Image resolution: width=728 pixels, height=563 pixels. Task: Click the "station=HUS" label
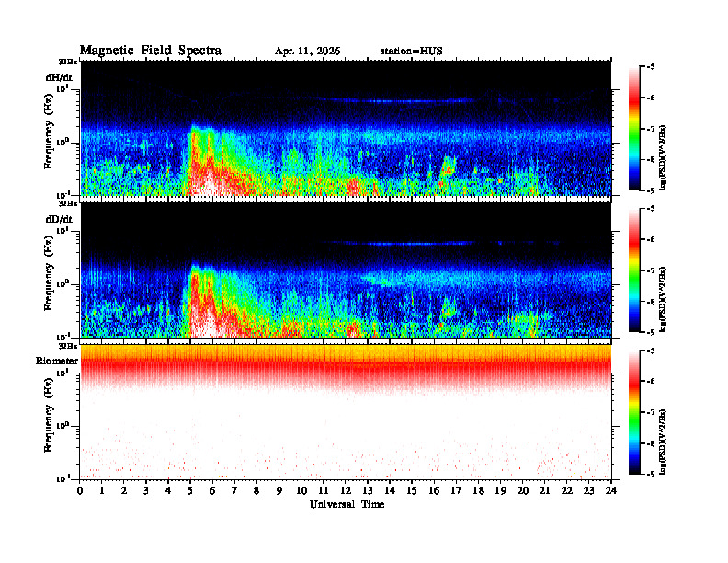coord(411,52)
